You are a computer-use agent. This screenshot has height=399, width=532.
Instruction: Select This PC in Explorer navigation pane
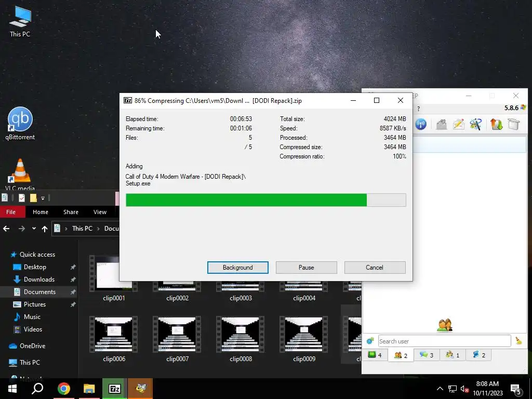click(30, 362)
